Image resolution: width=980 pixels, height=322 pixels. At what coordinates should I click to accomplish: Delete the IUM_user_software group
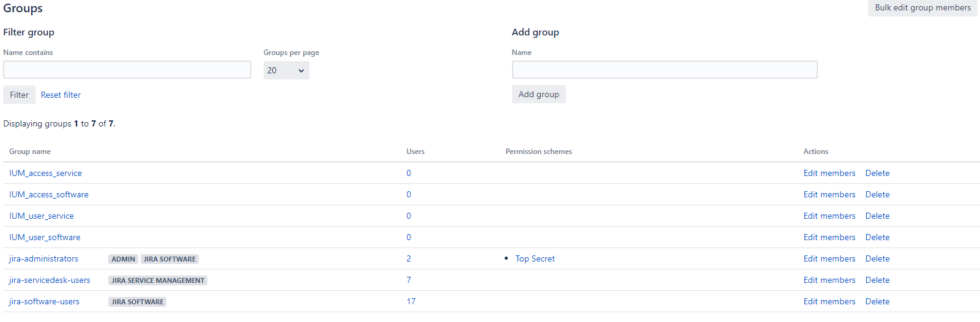(x=877, y=238)
